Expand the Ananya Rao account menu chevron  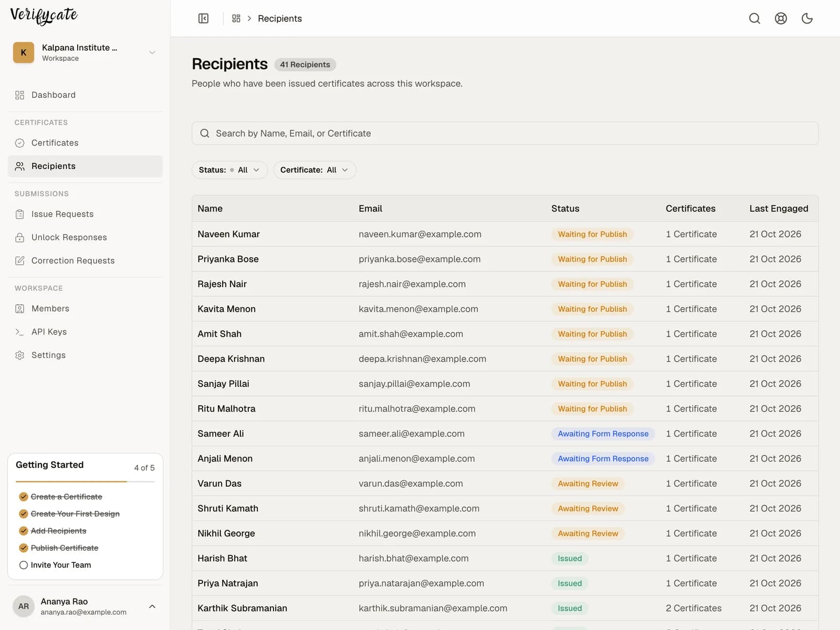coord(152,606)
